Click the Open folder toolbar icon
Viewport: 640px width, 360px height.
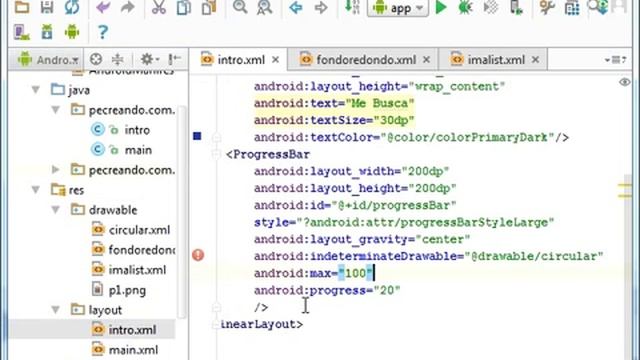coord(22,7)
